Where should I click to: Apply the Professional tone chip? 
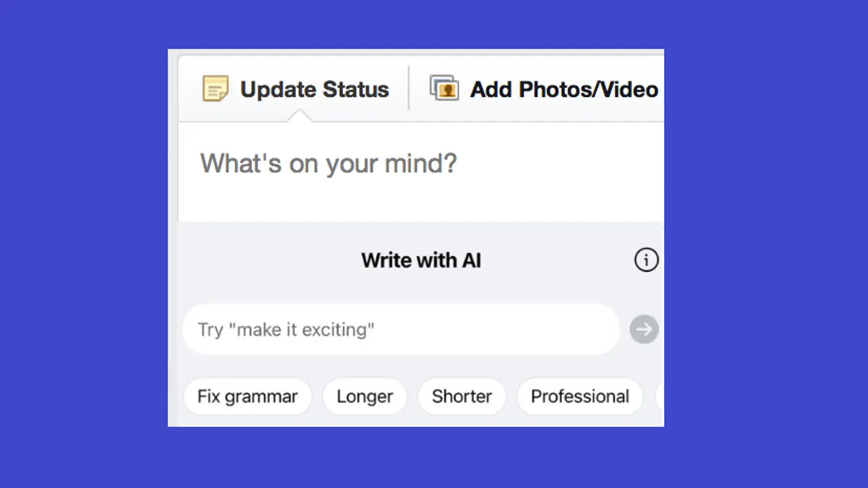click(580, 396)
